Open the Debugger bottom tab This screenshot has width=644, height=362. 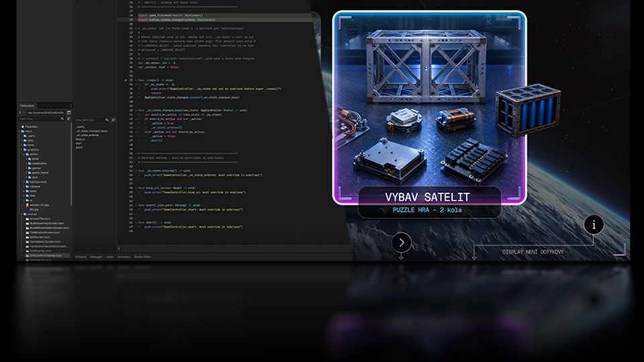(96, 257)
